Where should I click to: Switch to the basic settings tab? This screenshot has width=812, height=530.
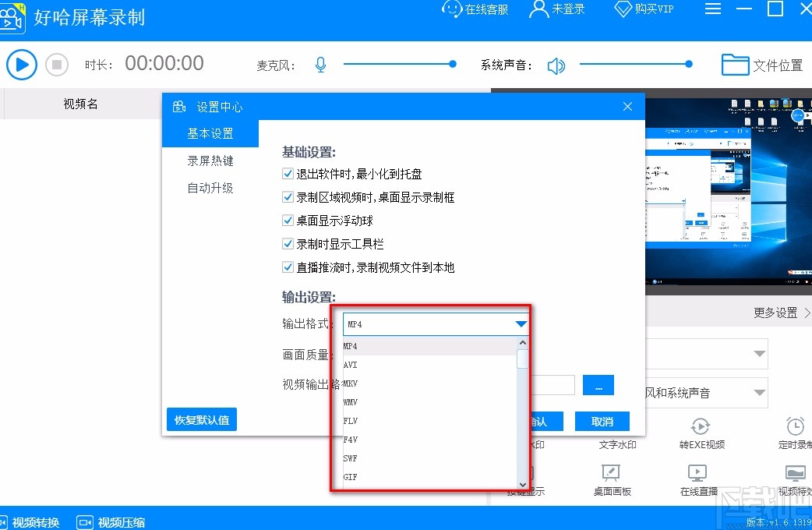click(x=210, y=133)
